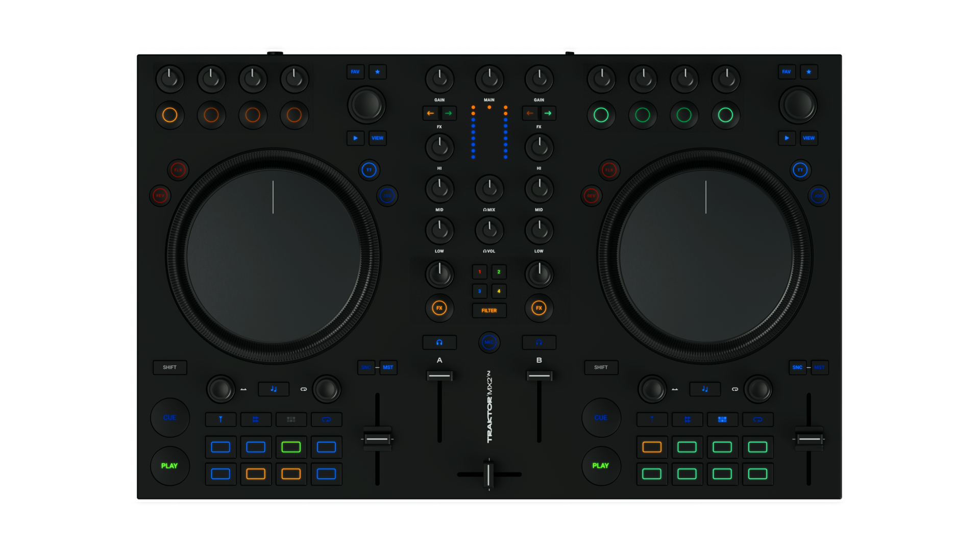Enable the MIC button
Viewport: 980px width, 551px height.
coord(489,342)
